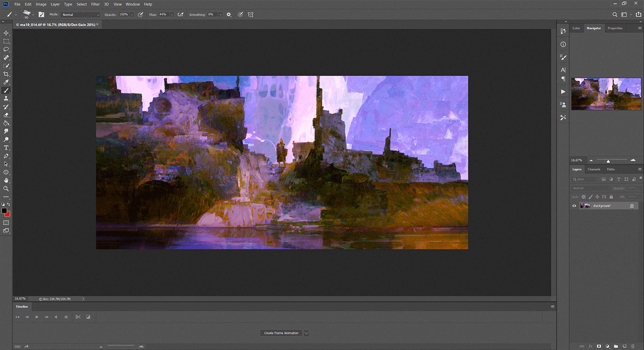
Task: Switch to the Properties tab
Action: tap(615, 28)
